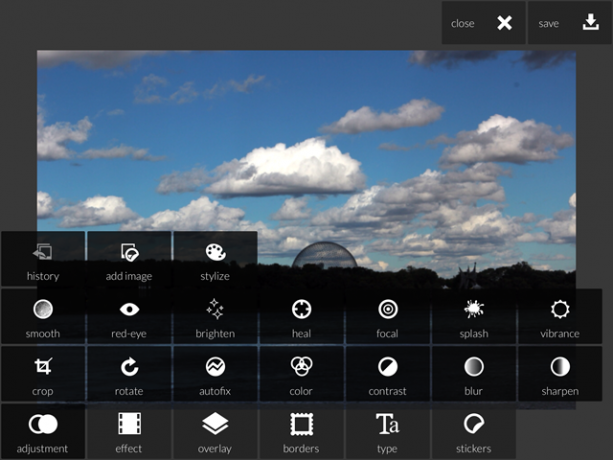Open the contrast adjustment
This screenshot has height=460, width=613.
coord(387,374)
